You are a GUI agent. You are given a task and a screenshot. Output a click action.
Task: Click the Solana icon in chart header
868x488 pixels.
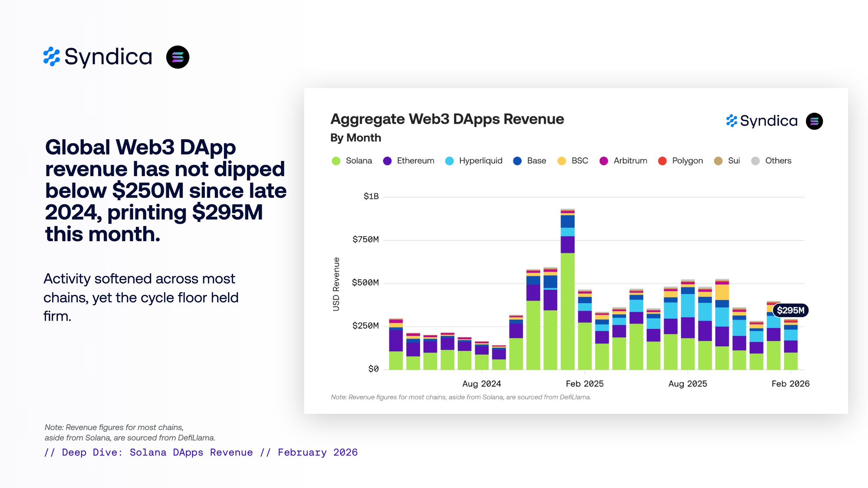[x=814, y=121]
